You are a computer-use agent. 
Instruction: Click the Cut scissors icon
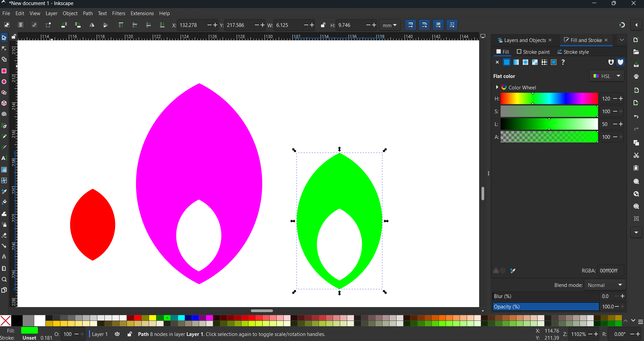(x=636, y=155)
